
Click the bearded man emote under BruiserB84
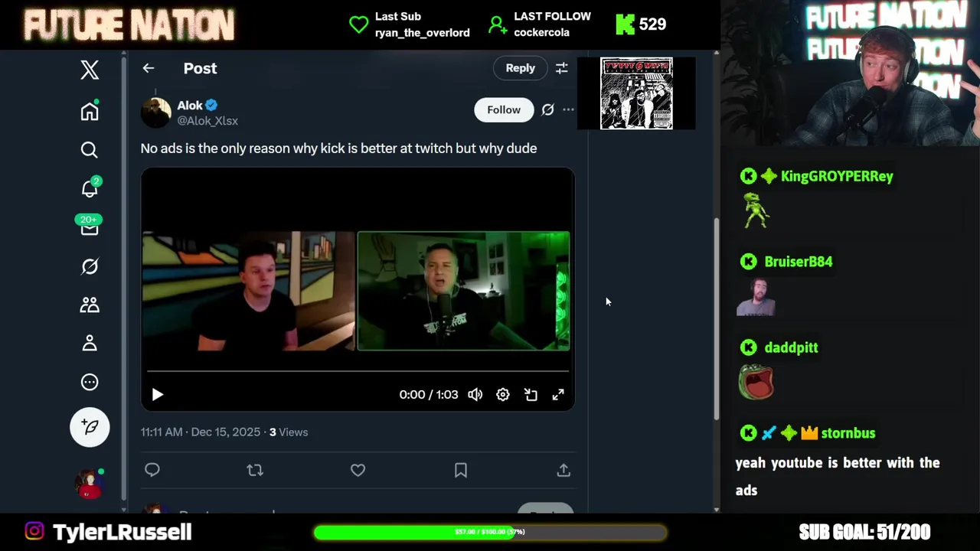click(756, 297)
